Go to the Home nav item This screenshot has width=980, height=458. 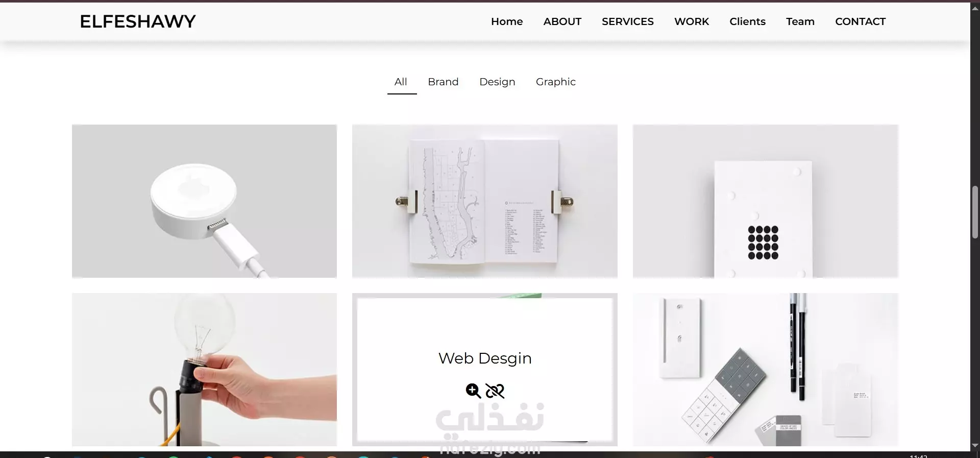507,21
